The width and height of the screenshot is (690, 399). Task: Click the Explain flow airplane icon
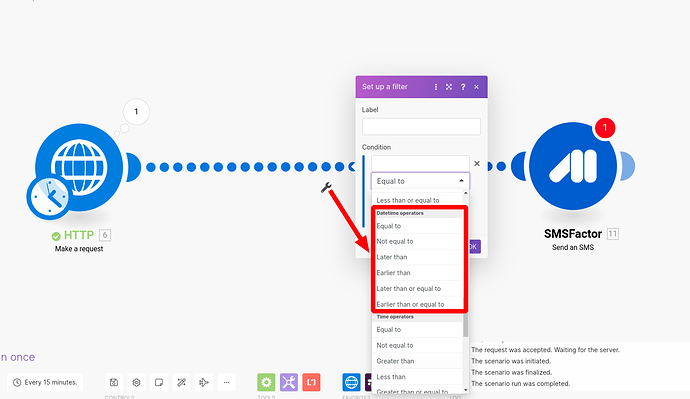pos(204,382)
